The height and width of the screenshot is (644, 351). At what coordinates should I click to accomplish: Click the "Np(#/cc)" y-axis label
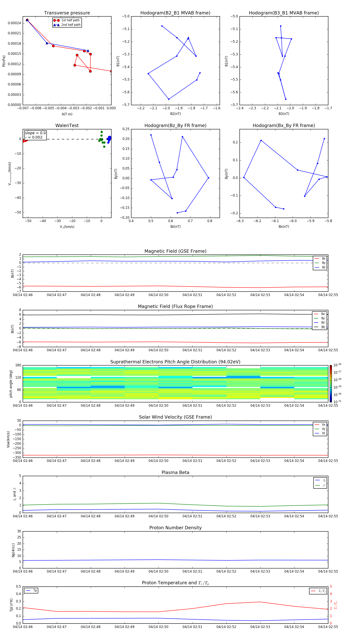click(13, 550)
